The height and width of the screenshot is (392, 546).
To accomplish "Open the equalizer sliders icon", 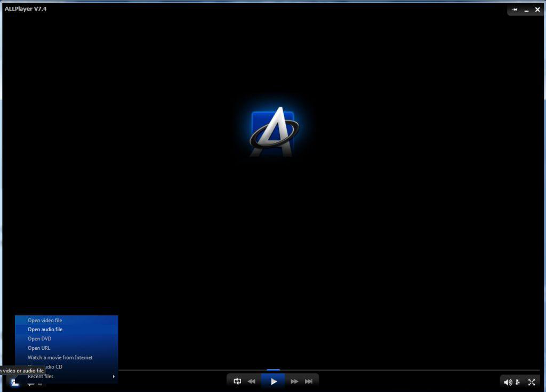I will [x=518, y=382].
